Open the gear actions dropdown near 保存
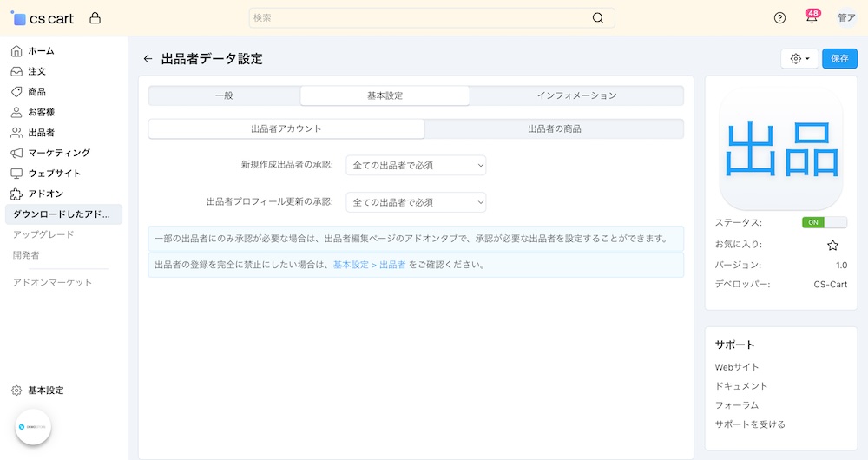Screen dimensions: 868x460 (799, 59)
